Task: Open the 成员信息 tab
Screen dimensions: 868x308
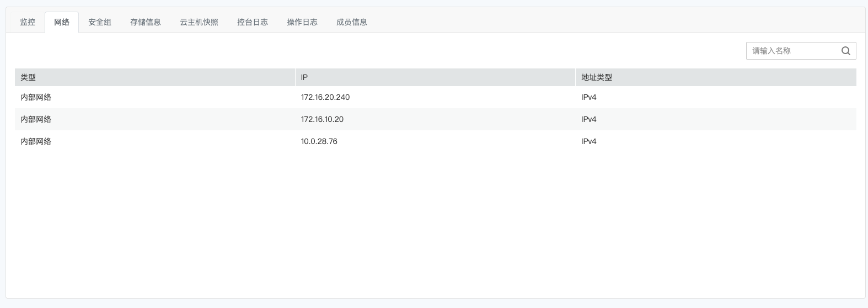Action: pyautogui.click(x=352, y=22)
